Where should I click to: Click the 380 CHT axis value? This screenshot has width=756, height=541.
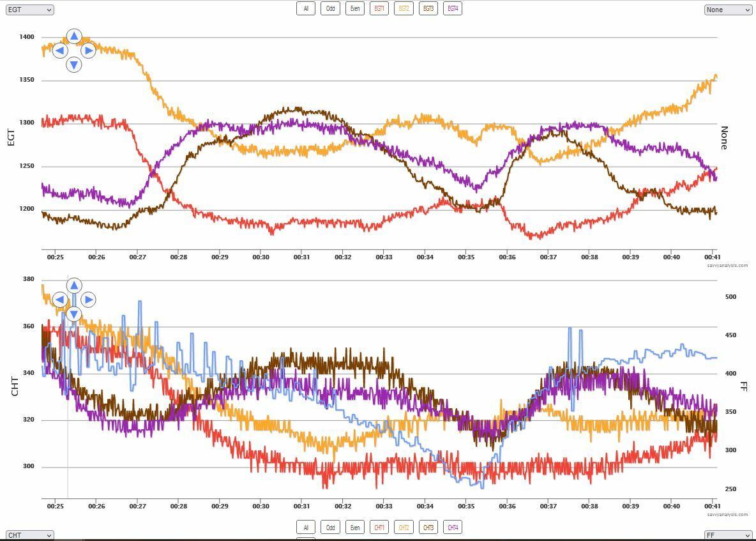tap(29, 278)
